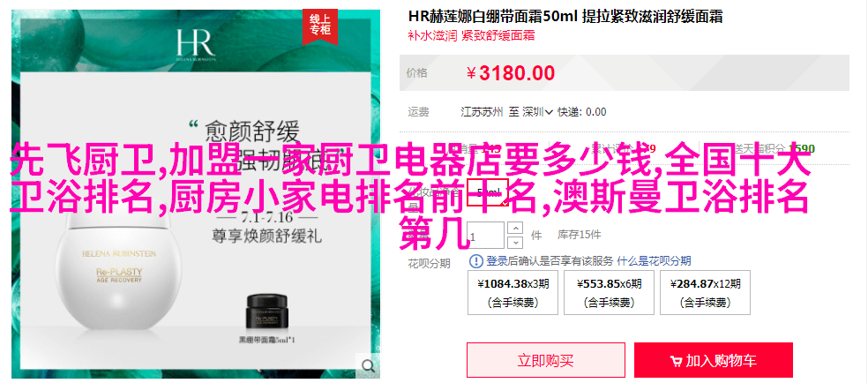
Task: Click the magnifier zoom icon on product image
Action: click(368, 365)
